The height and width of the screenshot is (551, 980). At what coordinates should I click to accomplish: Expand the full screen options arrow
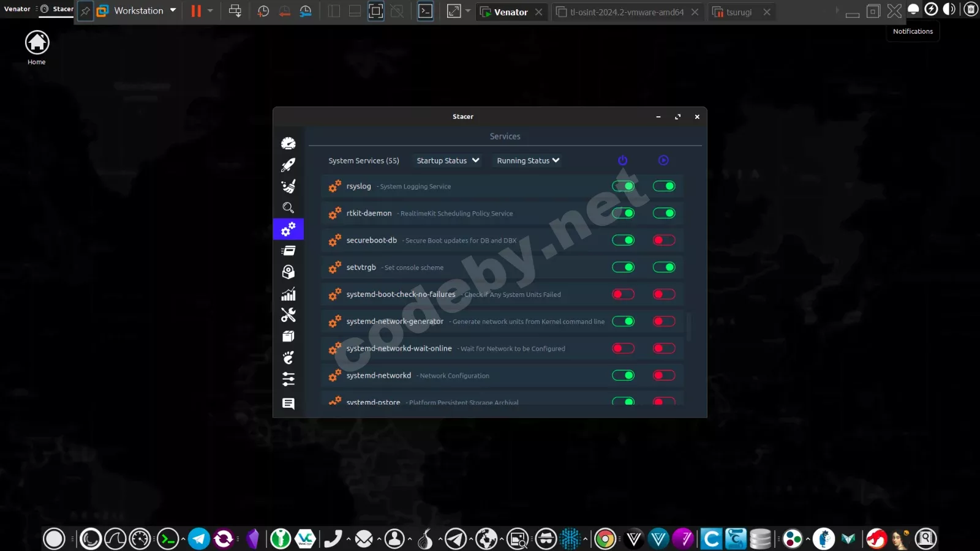click(468, 11)
